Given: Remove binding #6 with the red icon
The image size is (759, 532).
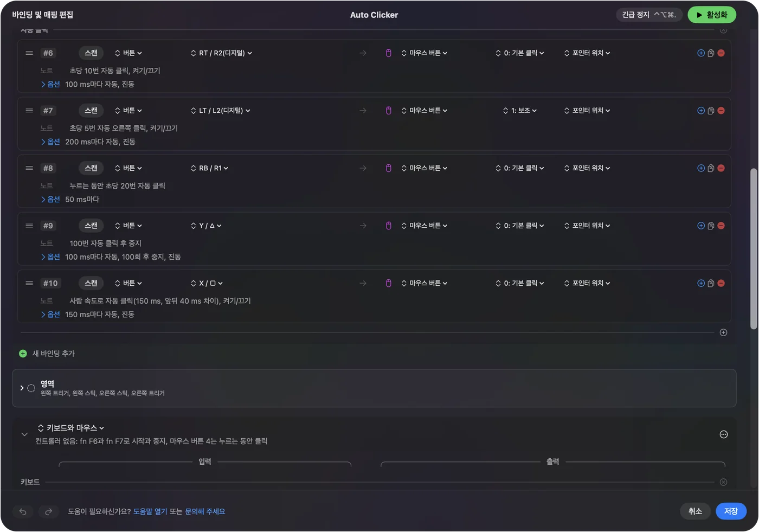Looking at the screenshot, I should 721,53.
